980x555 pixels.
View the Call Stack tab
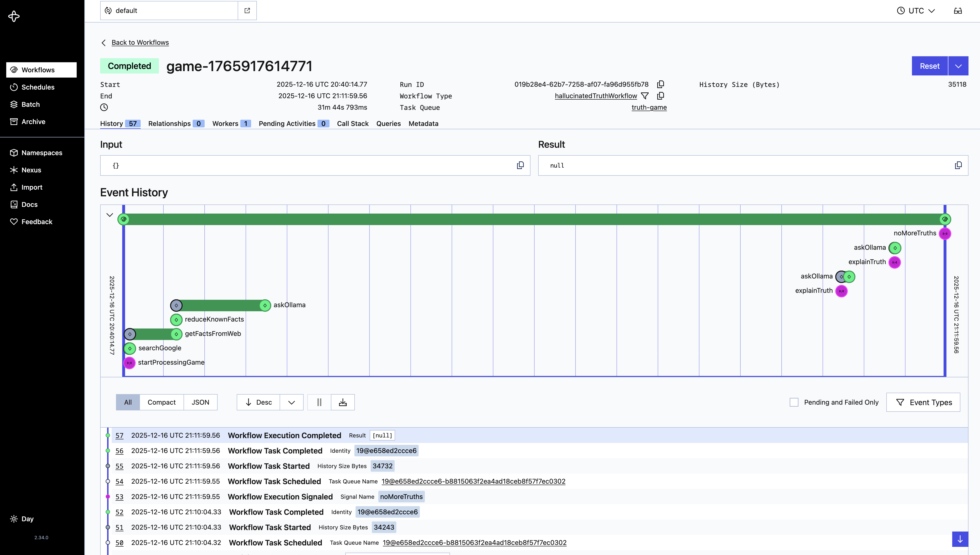tap(352, 124)
